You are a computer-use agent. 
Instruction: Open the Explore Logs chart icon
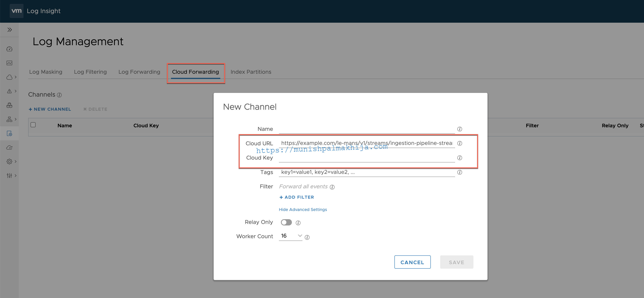pyautogui.click(x=10, y=63)
